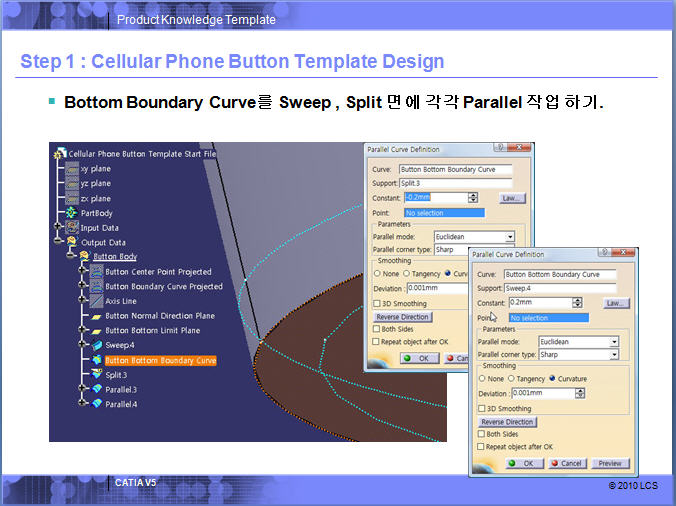
Task: Open help in front Parallel Curve dialog
Action: coord(604,255)
